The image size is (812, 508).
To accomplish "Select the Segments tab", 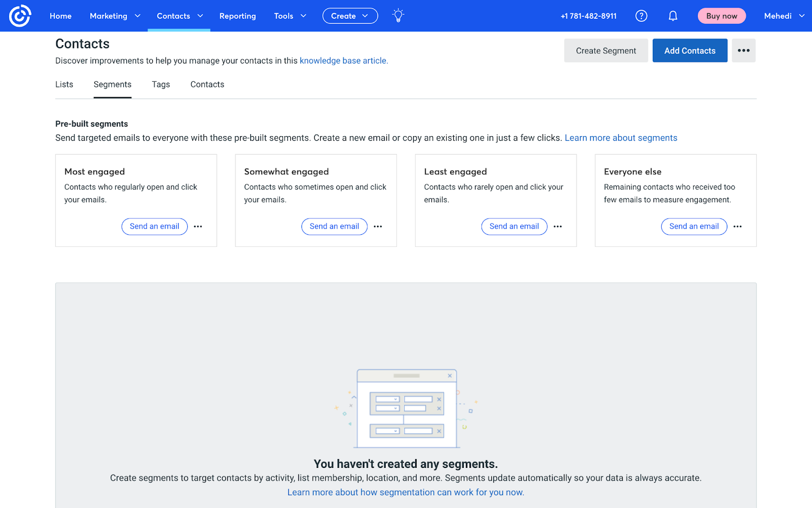I will [113, 84].
